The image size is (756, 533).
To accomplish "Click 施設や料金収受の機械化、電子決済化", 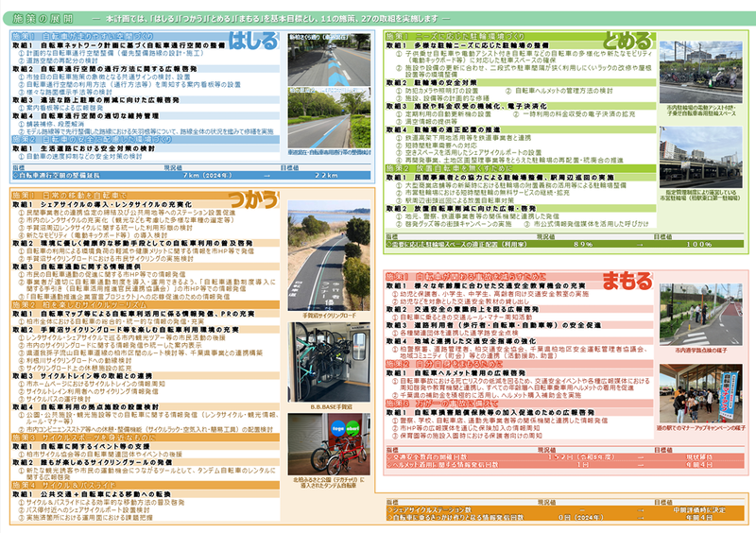I will [x=481, y=106].
